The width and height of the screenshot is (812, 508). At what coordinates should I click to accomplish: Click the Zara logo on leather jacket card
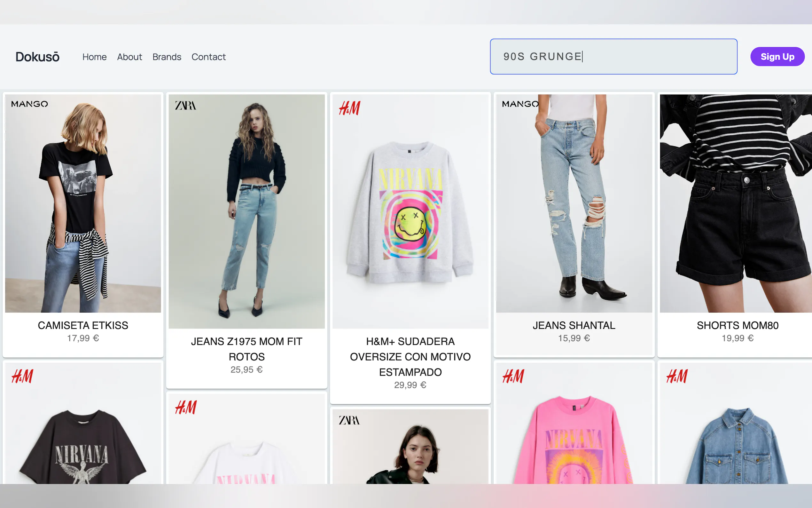[x=349, y=420]
